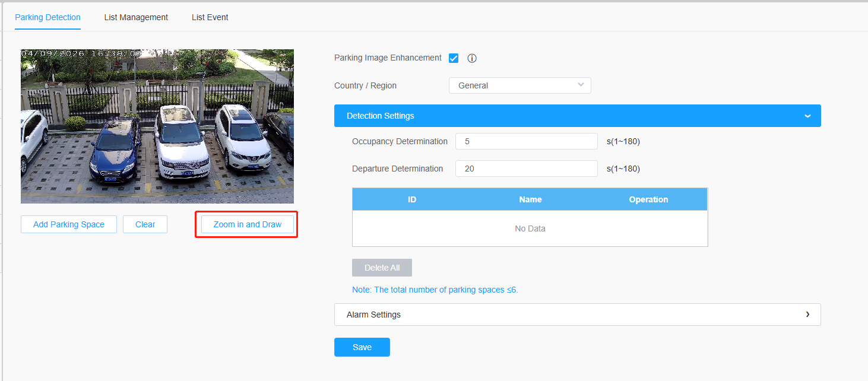This screenshot has width=868, height=381.
Task: Focus the Occupancy Determination input field
Action: click(527, 141)
